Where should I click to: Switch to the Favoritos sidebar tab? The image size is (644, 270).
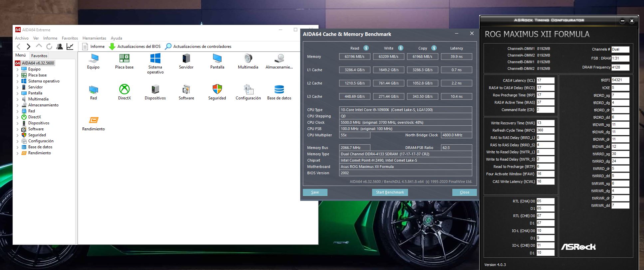click(39, 56)
